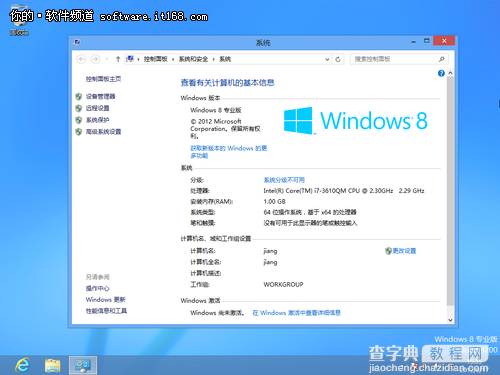The width and height of the screenshot is (500, 375).
Task: Select the Recycle Bin desktop icon
Action: [x=19, y=19]
